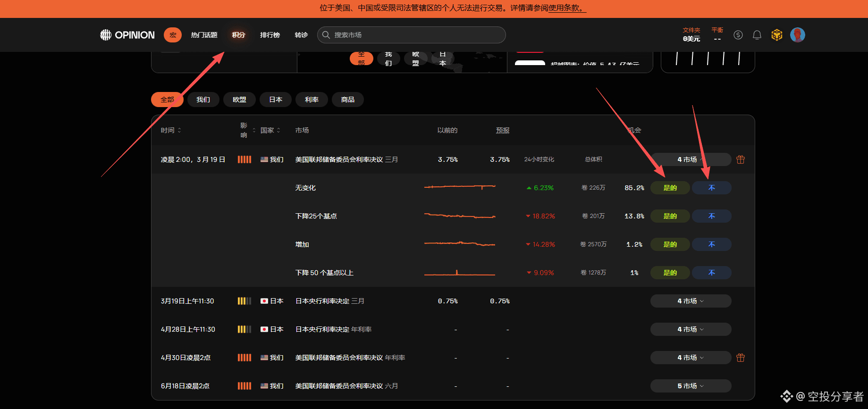
Task: Open 排行榜 in the nav bar
Action: (x=270, y=35)
